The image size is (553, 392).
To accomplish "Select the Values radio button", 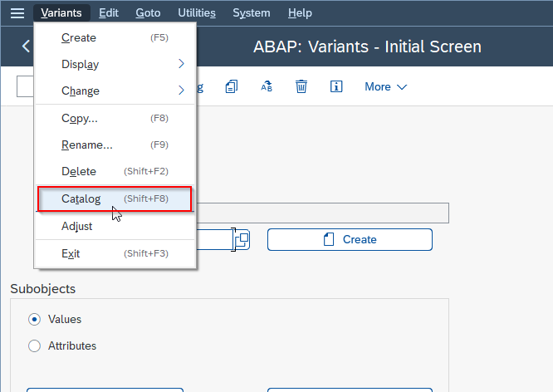I will (34, 319).
